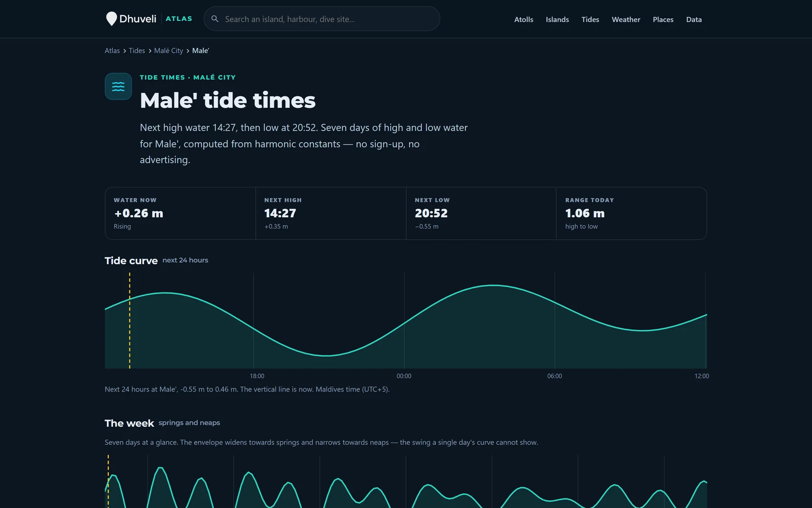Go to Tides in top navigation
This screenshot has width=812, height=508.
point(590,19)
